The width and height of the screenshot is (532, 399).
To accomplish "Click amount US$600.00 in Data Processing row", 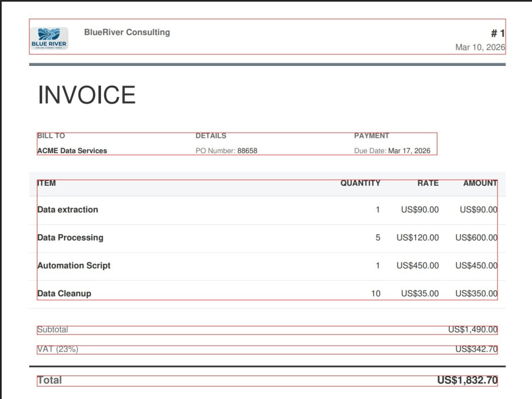I will pyautogui.click(x=476, y=237).
